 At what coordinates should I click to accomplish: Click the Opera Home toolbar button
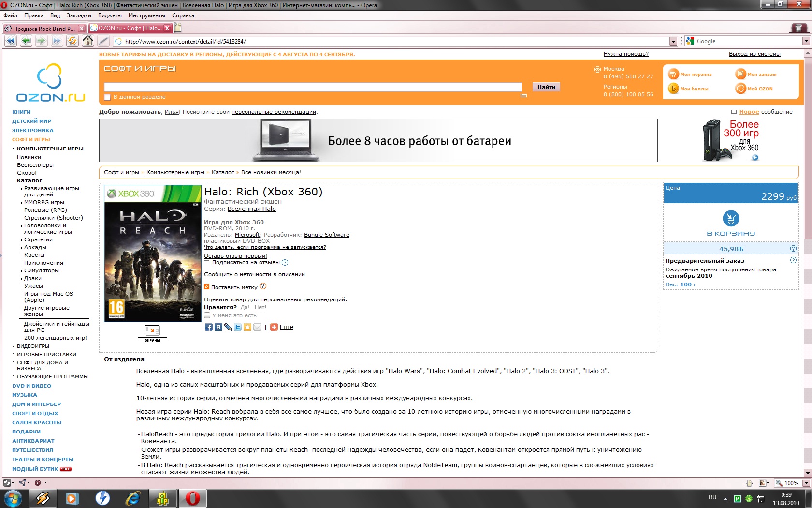tap(87, 41)
